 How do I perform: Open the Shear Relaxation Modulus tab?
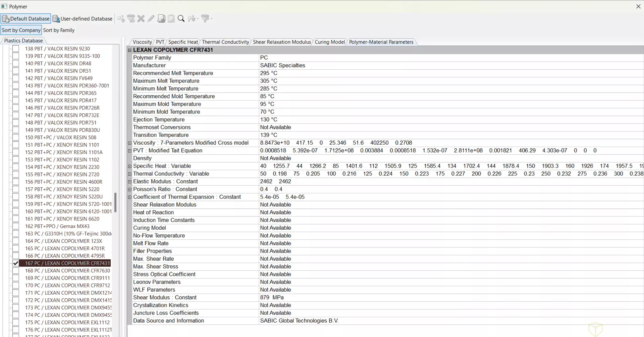(x=282, y=42)
